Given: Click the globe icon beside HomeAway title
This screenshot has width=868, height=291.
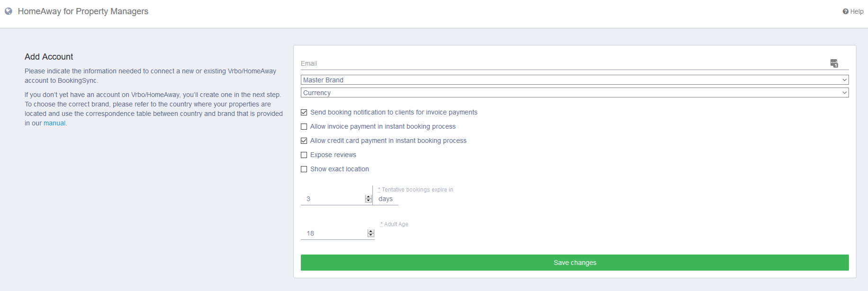Looking at the screenshot, I should [x=9, y=11].
